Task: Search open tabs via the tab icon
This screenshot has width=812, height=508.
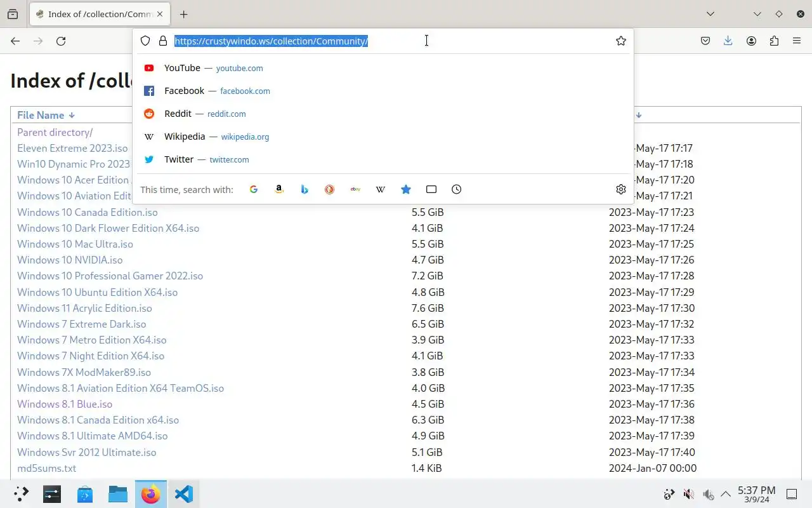Action: (431, 189)
